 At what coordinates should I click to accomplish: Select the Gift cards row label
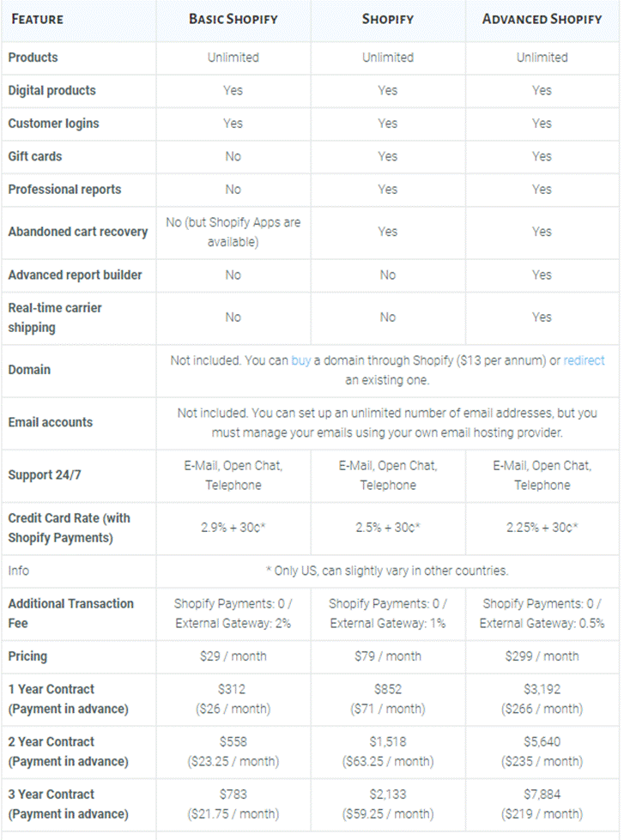[35, 156]
